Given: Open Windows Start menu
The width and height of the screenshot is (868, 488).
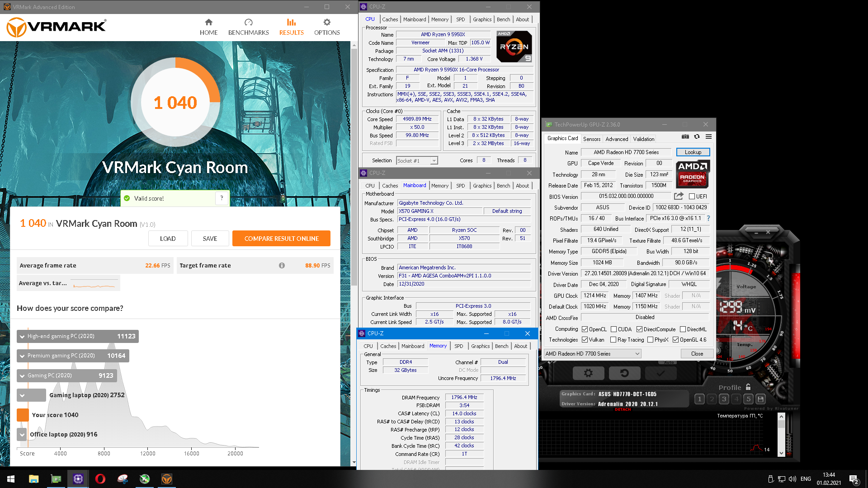Looking at the screenshot, I should pyautogui.click(x=11, y=479).
